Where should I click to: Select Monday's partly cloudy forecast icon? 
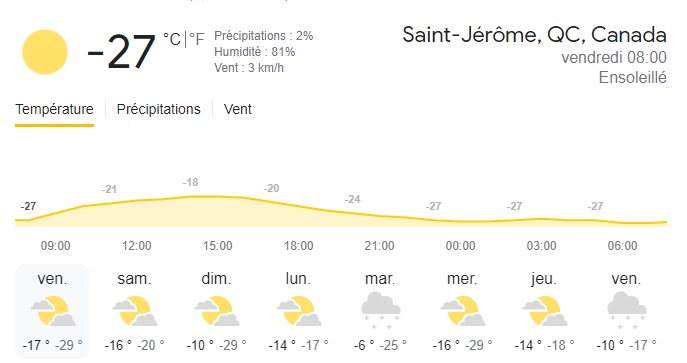(x=298, y=311)
